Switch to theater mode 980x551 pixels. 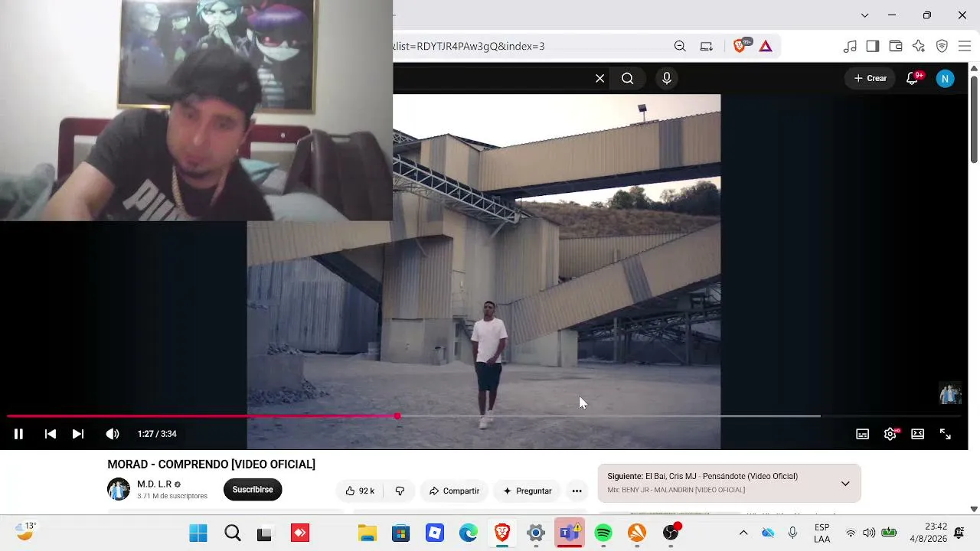(x=917, y=434)
